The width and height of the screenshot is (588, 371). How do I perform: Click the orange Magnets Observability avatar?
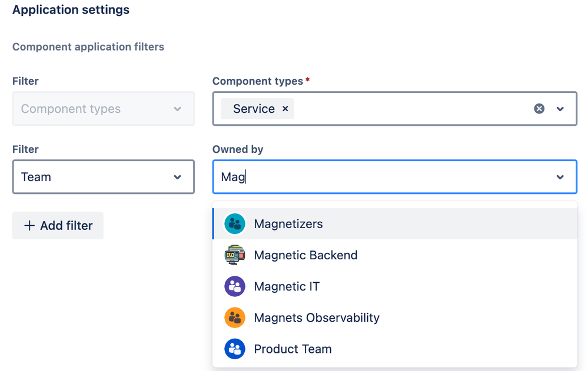pos(235,318)
